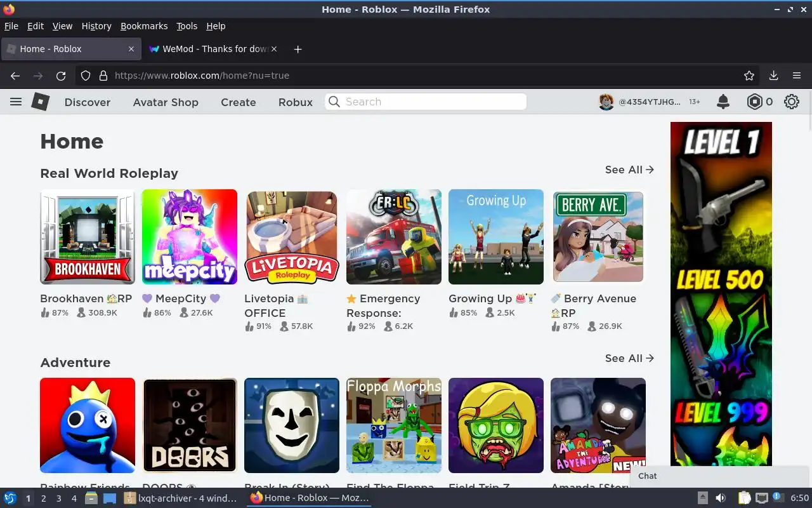Click the search magnifier icon

[334, 102]
